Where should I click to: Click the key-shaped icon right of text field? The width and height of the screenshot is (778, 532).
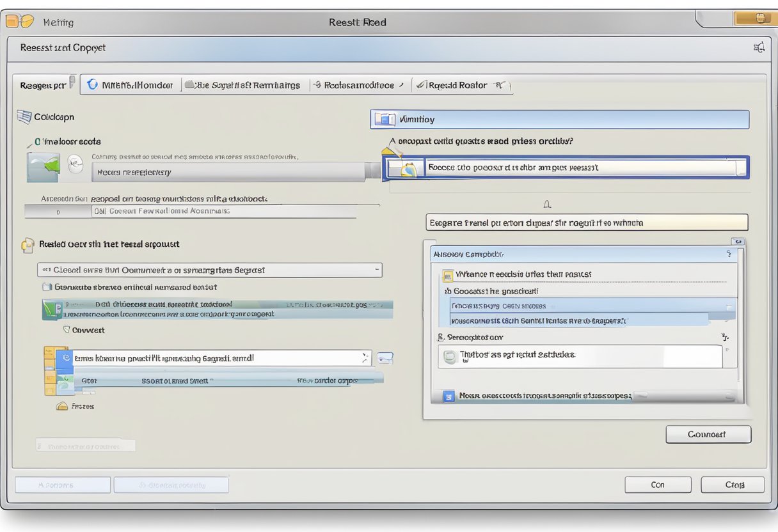click(x=385, y=358)
